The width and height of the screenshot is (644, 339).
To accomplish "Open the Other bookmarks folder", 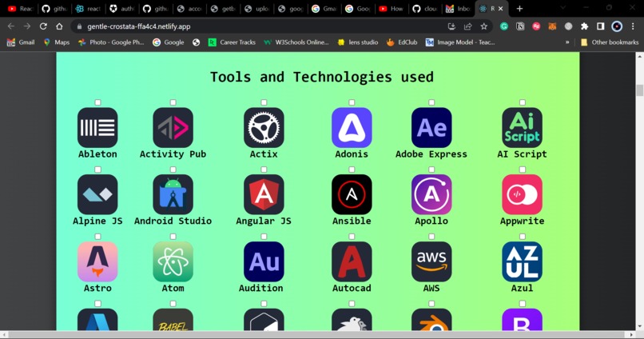I will tap(610, 42).
